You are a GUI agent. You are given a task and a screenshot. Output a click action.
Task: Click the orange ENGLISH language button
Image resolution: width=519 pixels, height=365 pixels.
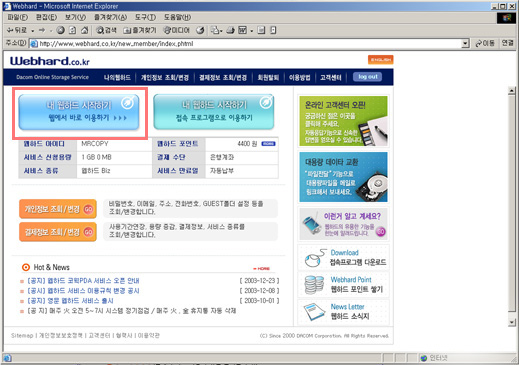381,59
